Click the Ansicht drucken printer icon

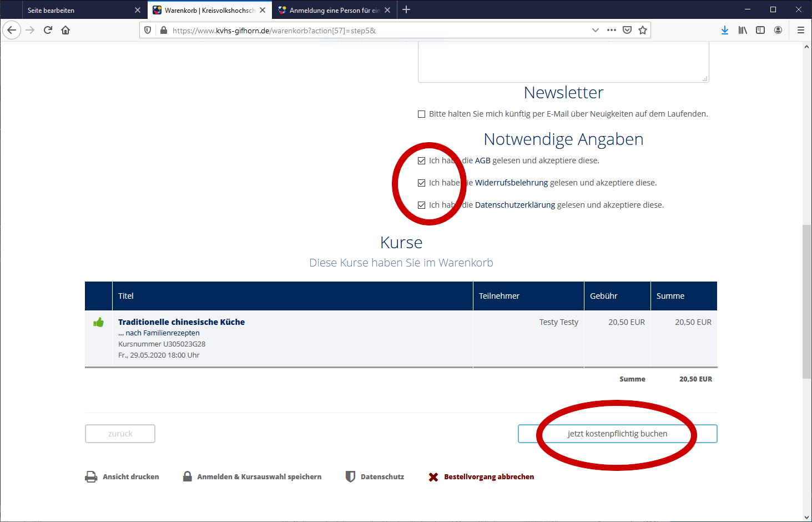(x=91, y=476)
